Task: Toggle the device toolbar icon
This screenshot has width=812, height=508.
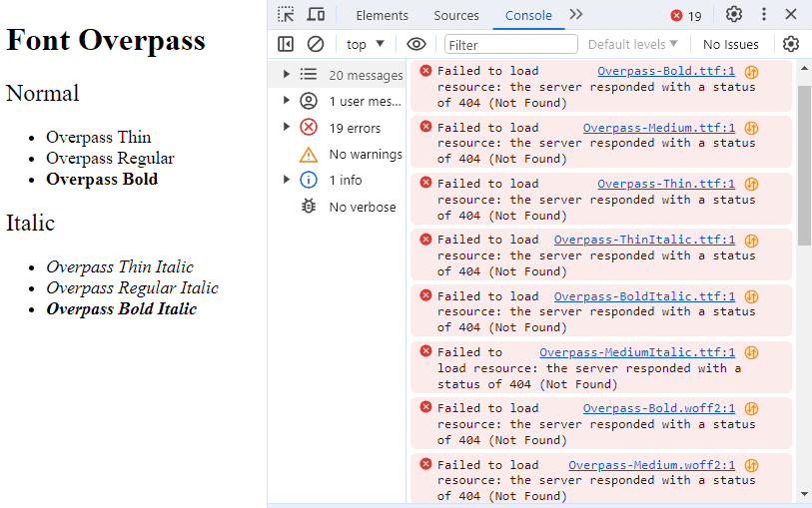Action: coord(316,15)
